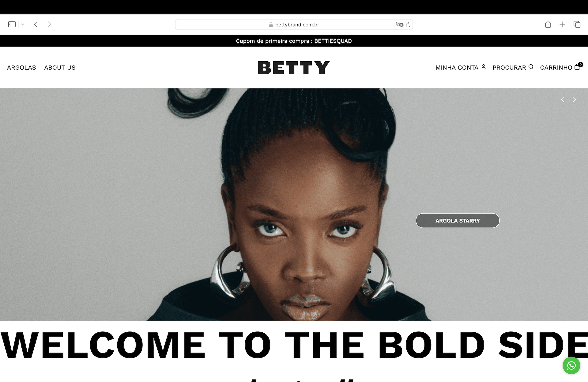Show next slide in hero carousel
The image size is (588, 382).
pos(574,99)
